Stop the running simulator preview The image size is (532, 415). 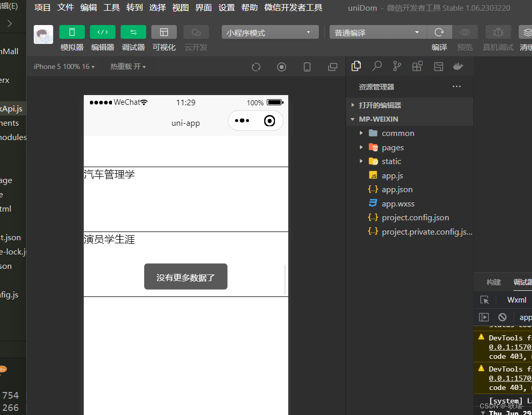(x=282, y=66)
